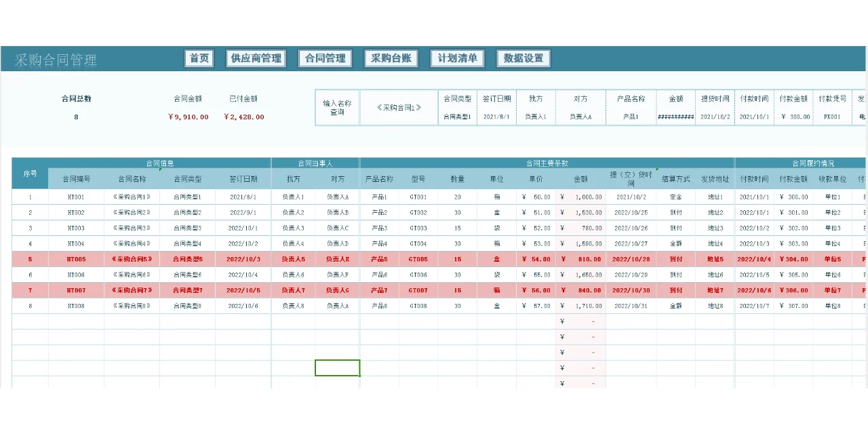Go to 供应商管理 sheet

[x=256, y=58]
